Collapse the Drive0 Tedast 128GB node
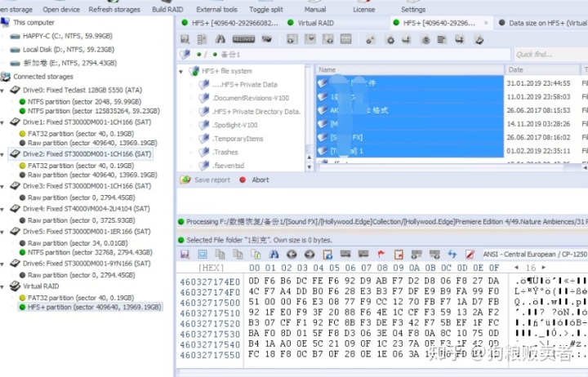The height and width of the screenshot is (377, 588). (x=2, y=91)
